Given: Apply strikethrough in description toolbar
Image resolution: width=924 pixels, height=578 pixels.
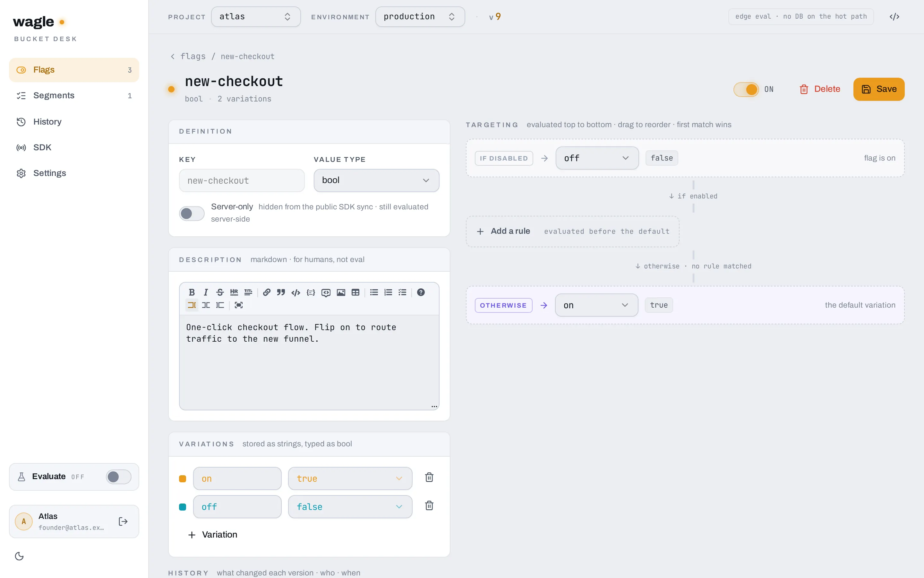Looking at the screenshot, I should pos(220,293).
